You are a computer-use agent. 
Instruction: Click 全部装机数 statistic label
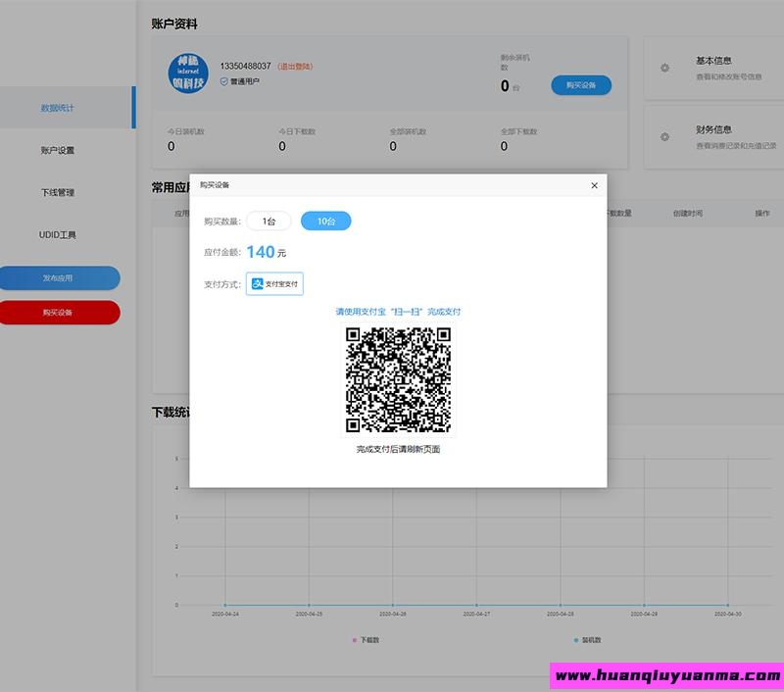pyautogui.click(x=408, y=131)
